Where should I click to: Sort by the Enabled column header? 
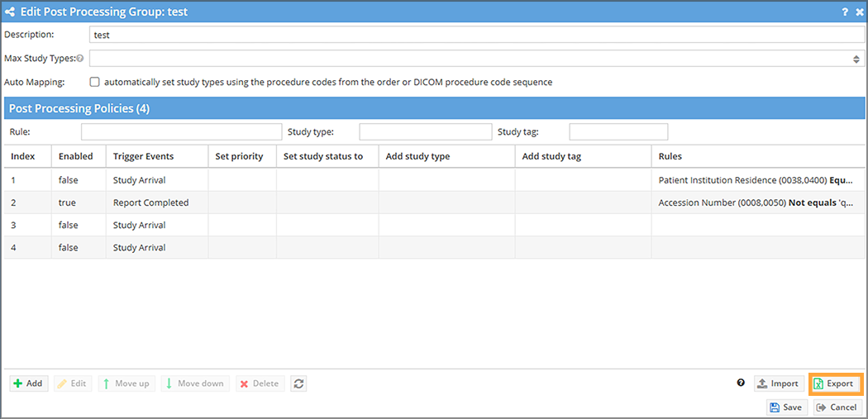pos(75,156)
